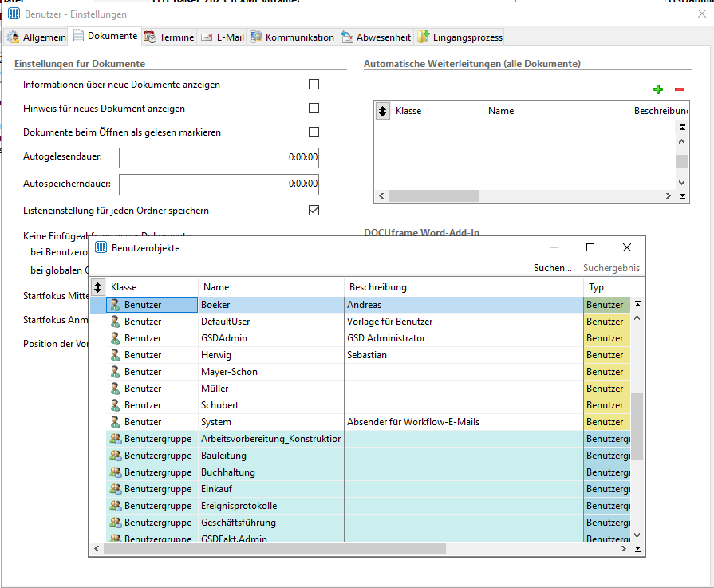Select description 'Sebastian' in Herwig row
714x588 pixels.
click(464, 355)
